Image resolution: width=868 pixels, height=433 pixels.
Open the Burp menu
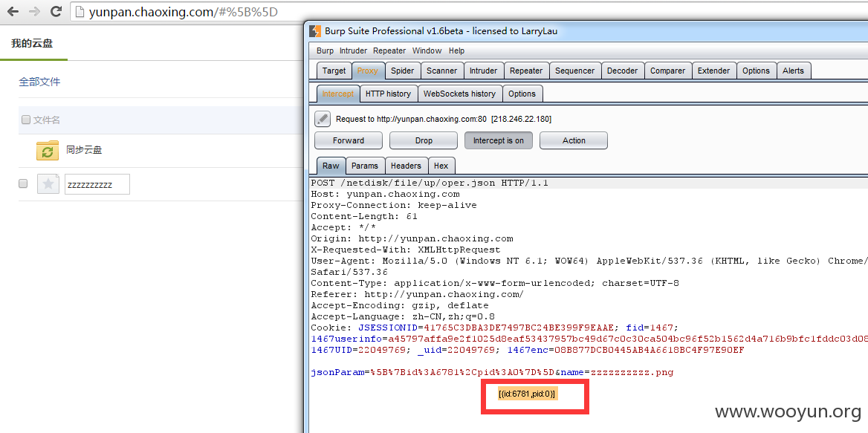tap(325, 51)
